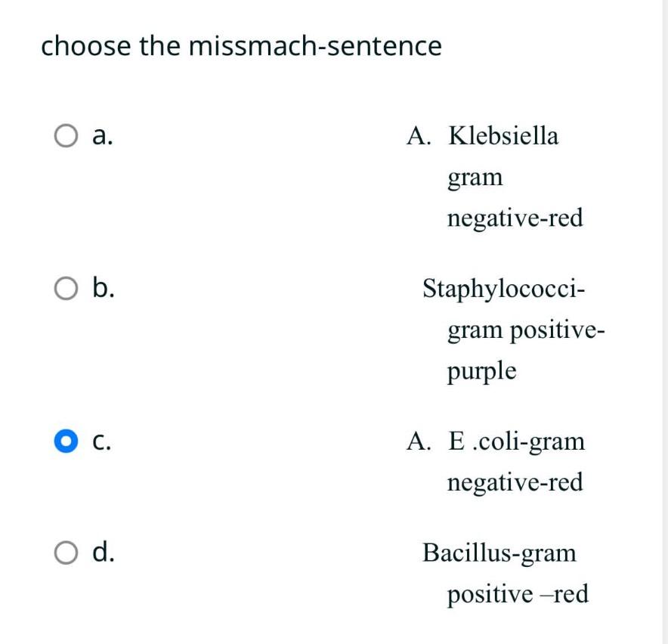
Task: Choose the radio button for option b
Action: [66, 289]
